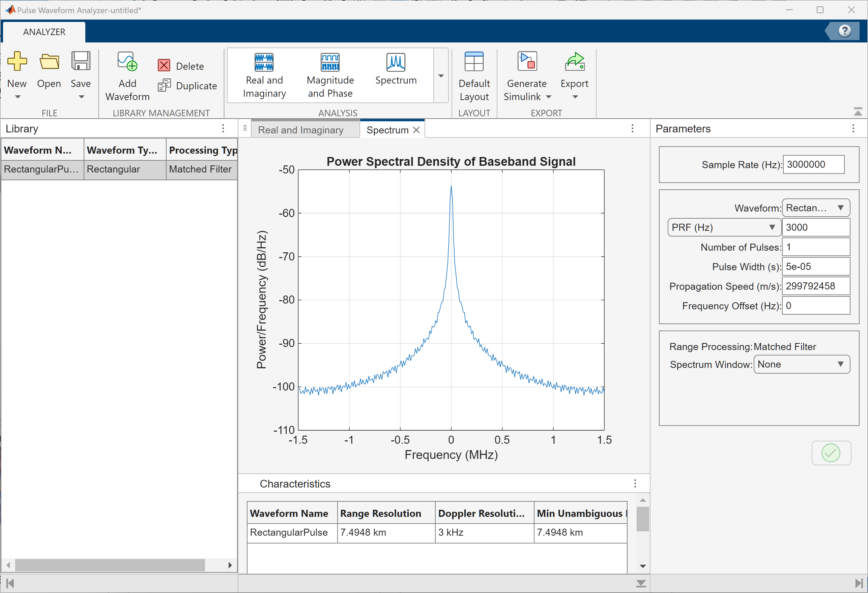The width and height of the screenshot is (868, 593).
Task: Switch to the Real and Imaginary tab
Action: click(301, 129)
